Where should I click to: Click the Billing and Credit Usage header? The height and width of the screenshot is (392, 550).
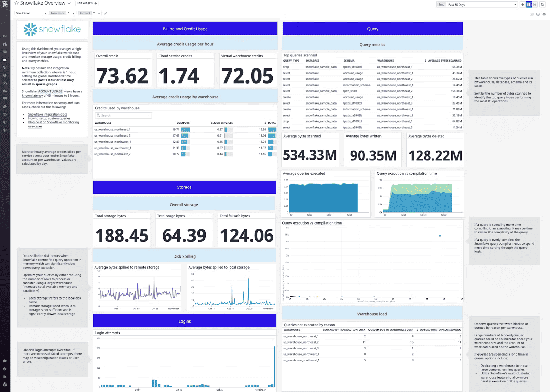[x=185, y=29]
